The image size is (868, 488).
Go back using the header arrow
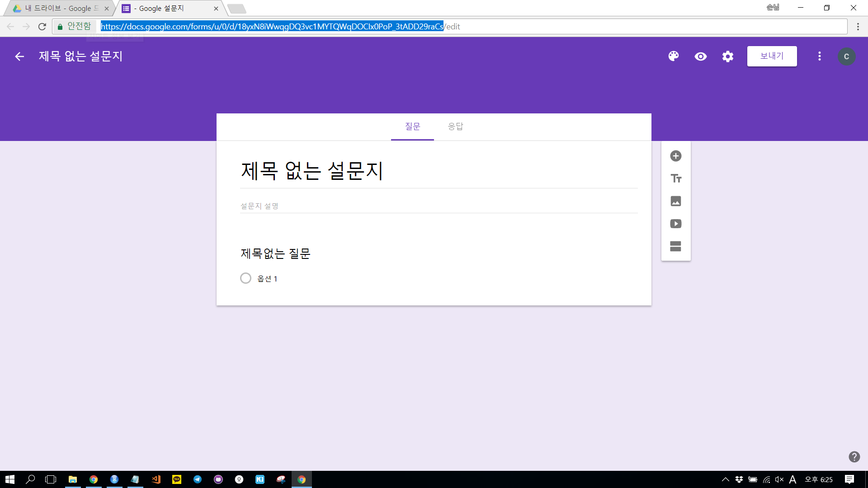tap(19, 56)
